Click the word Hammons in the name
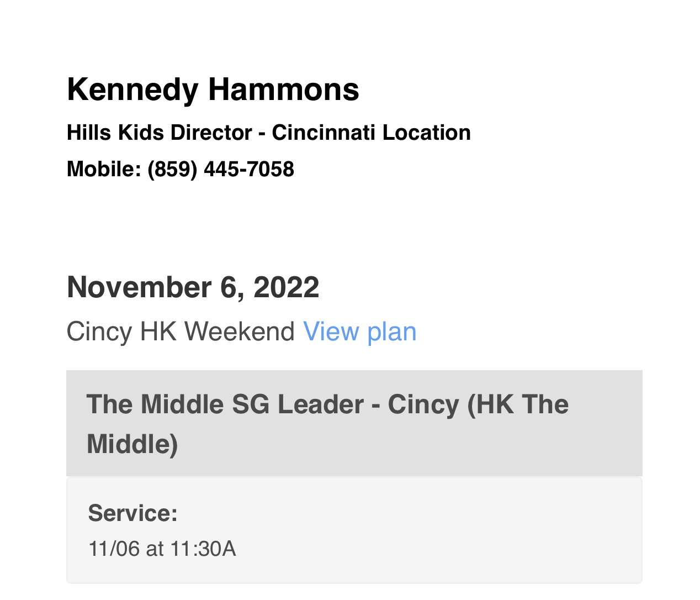This screenshot has height=600, width=700. pyautogui.click(x=283, y=90)
